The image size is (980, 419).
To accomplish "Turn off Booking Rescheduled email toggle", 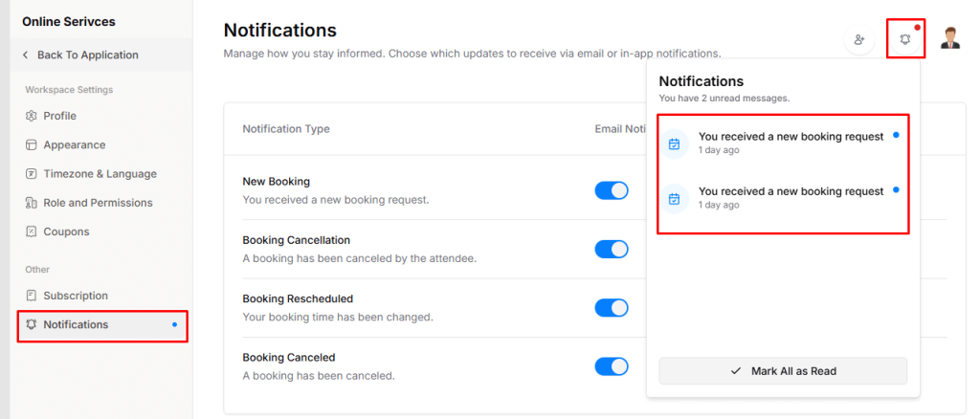I will coord(612,308).
